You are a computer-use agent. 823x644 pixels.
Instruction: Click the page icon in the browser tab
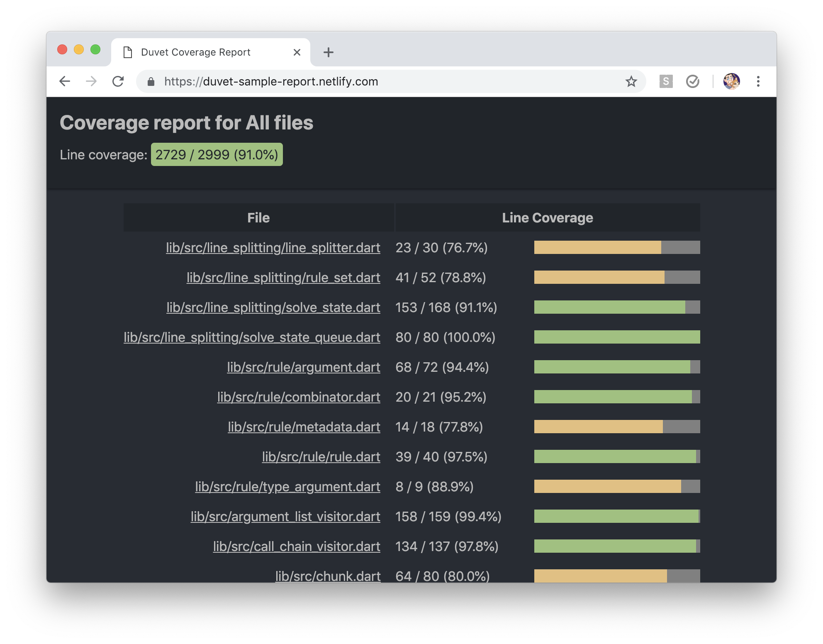[x=127, y=51]
